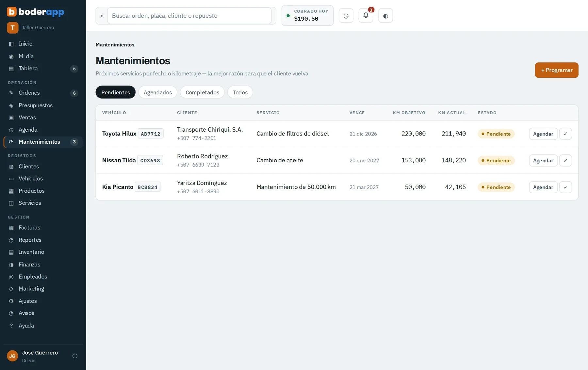
Task: Focus the search orden, placa field
Action: pos(189,16)
